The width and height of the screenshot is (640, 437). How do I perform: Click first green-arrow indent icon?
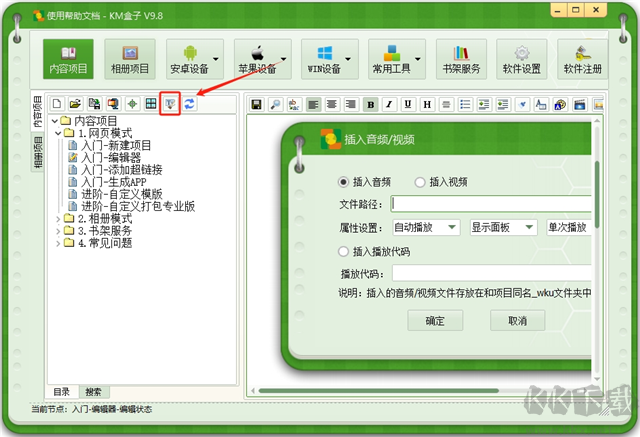click(x=484, y=105)
